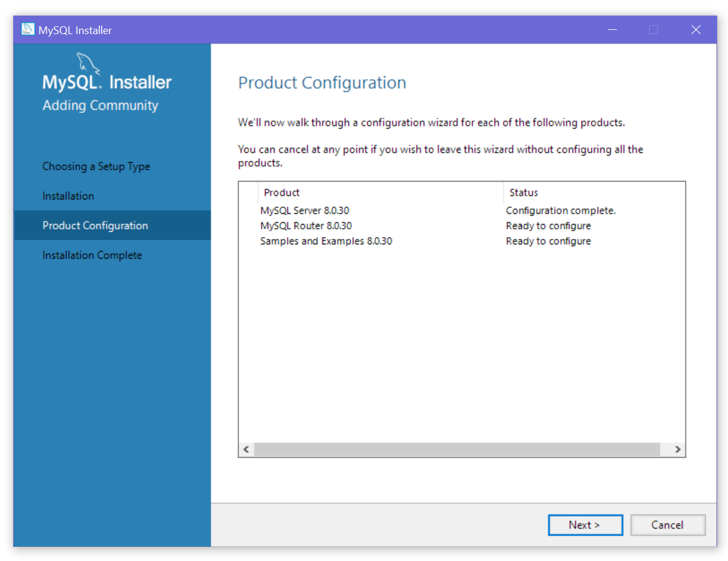Click MySQL Router's Ready to configure status
This screenshot has height=561, width=728.
pos(548,226)
